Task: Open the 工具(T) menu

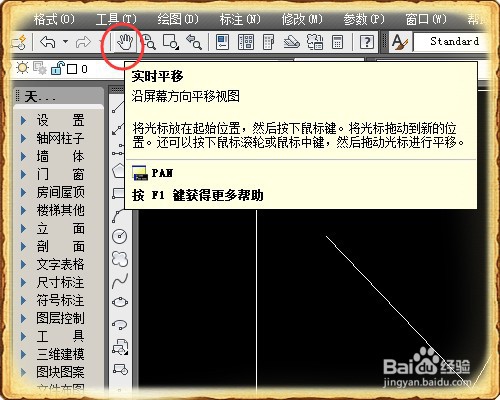Action: click(x=116, y=19)
